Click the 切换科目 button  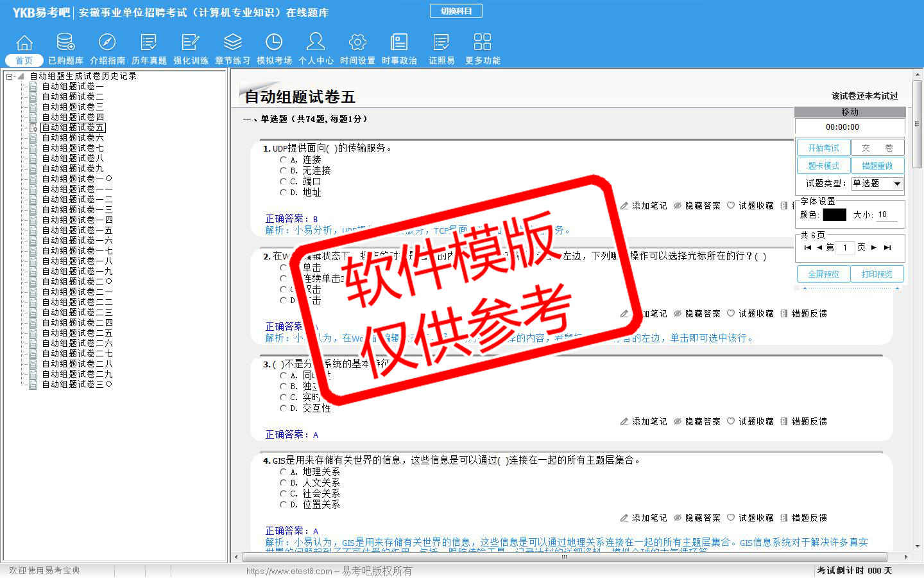pos(456,11)
